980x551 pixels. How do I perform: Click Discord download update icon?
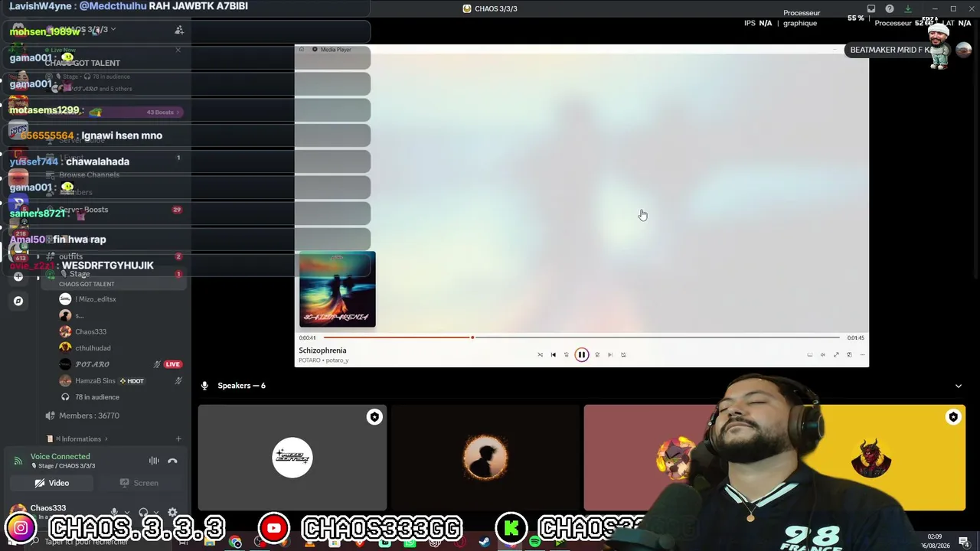coord(908,8)
